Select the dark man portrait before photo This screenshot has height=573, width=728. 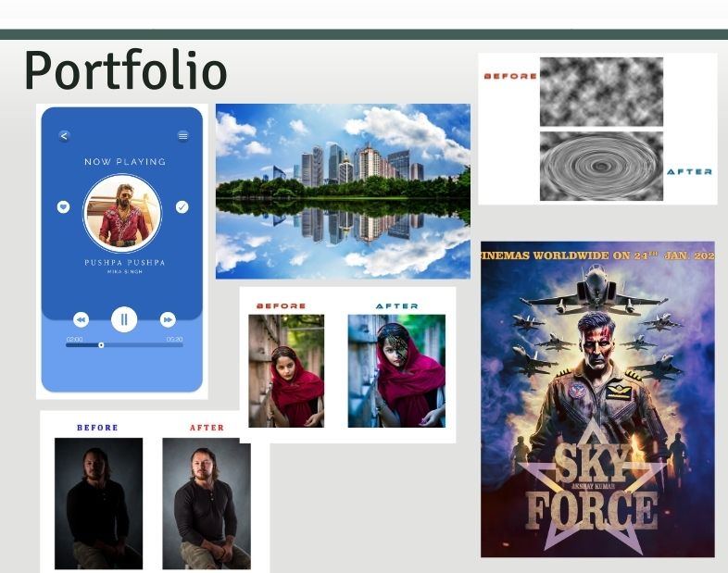point(99,504)
